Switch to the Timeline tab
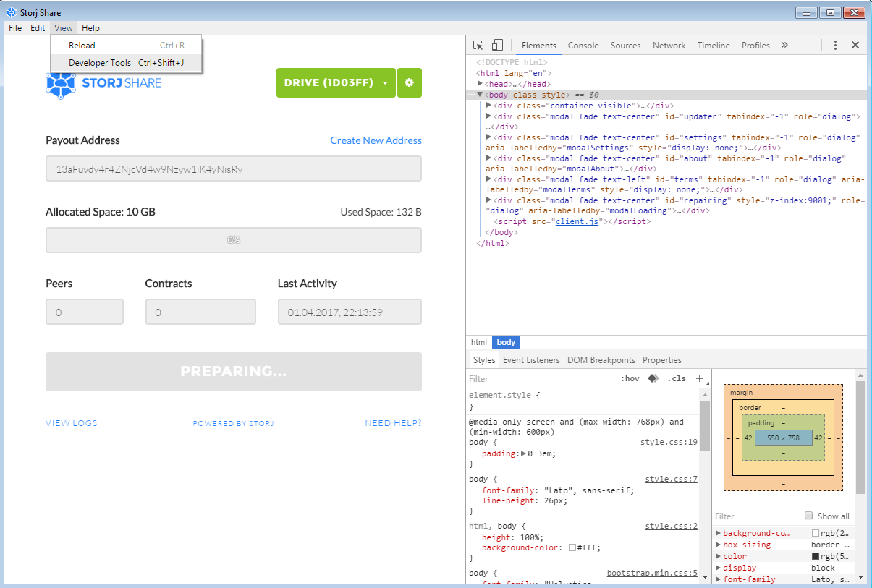This screenshot has height=588, width=872. [714, 45]
